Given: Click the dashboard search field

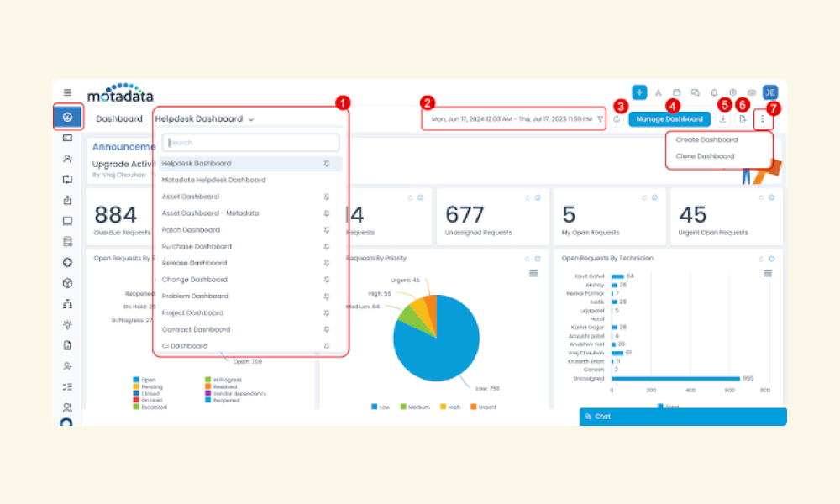Looking at the screenshot, I should coord(250,143).
